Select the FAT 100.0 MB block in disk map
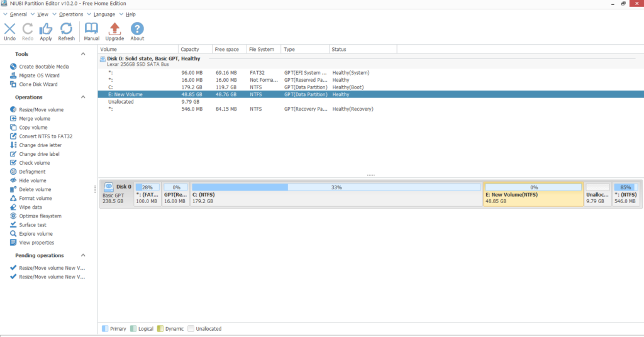Screen dimensions: 644x337 (147, 194)
